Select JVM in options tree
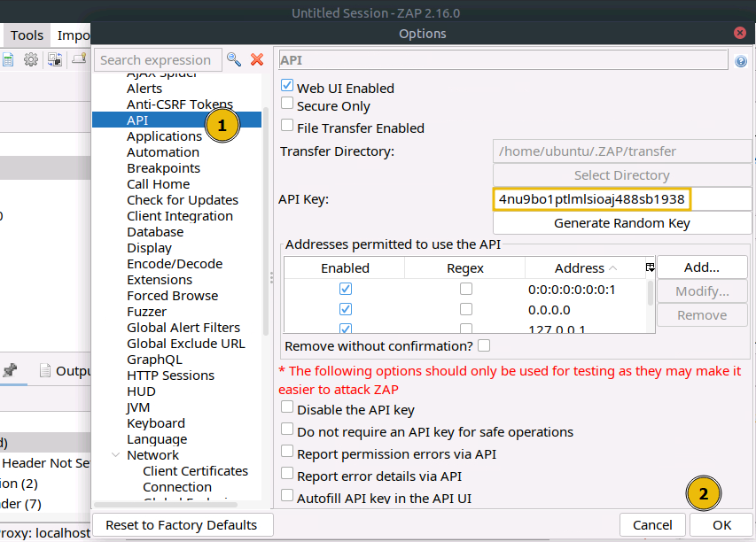 click(x=138, y=407)
